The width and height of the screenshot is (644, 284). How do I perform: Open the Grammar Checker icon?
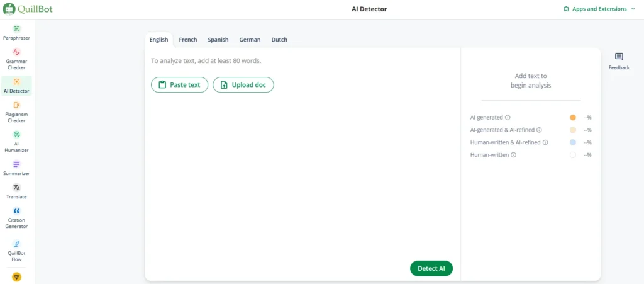[16, 52]
